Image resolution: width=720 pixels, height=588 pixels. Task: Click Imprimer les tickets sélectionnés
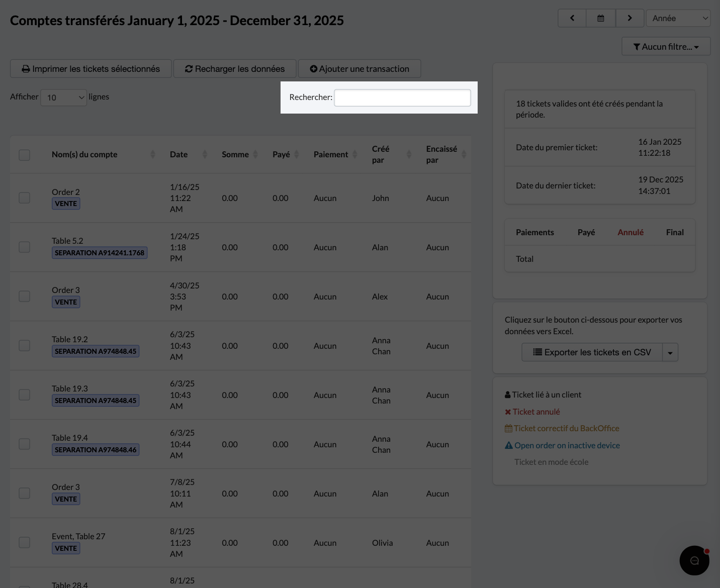91,69
